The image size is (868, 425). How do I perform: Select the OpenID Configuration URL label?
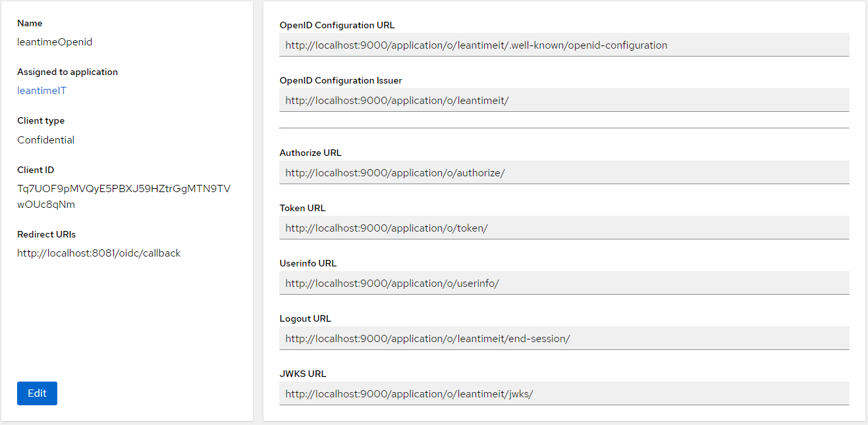(337, 25)
